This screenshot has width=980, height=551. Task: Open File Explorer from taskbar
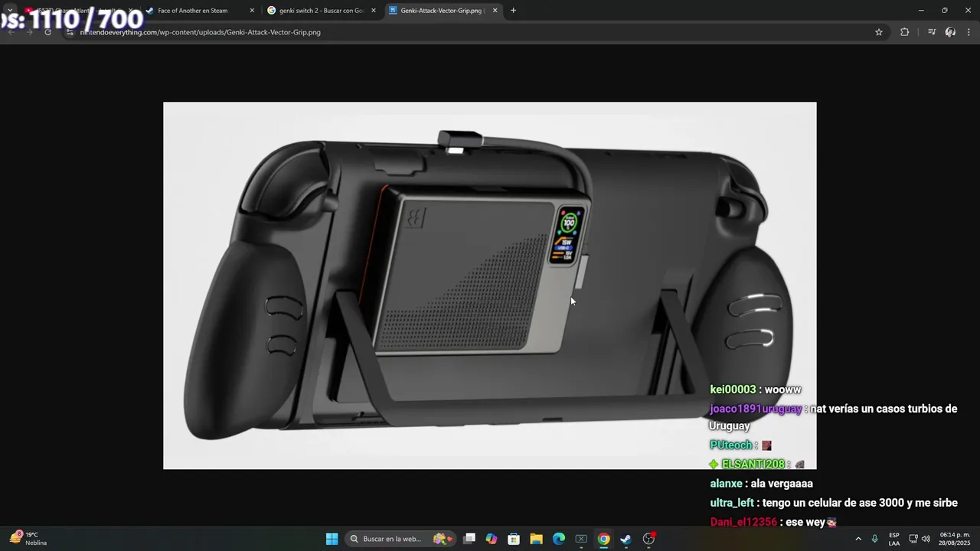tap(536, 539)
